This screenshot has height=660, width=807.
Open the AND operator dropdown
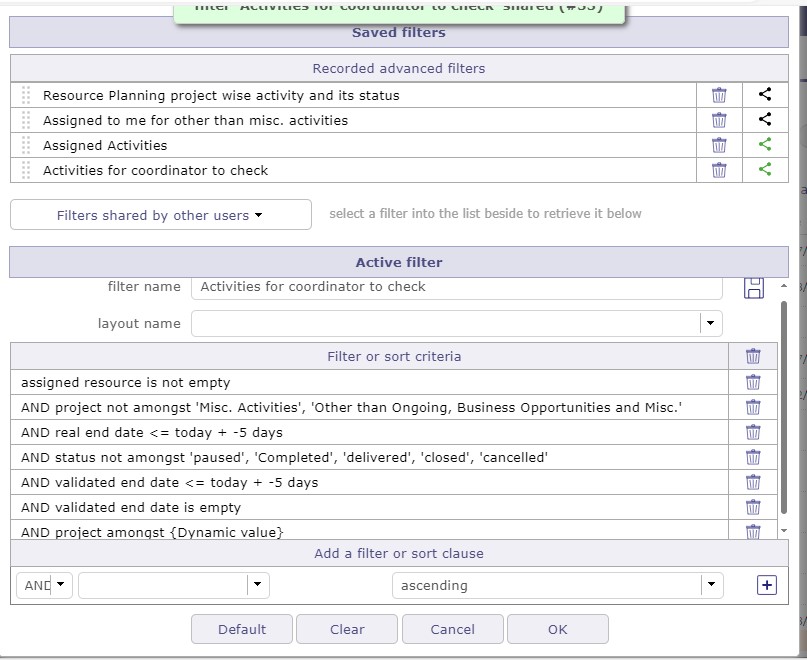tap(61, 585)
